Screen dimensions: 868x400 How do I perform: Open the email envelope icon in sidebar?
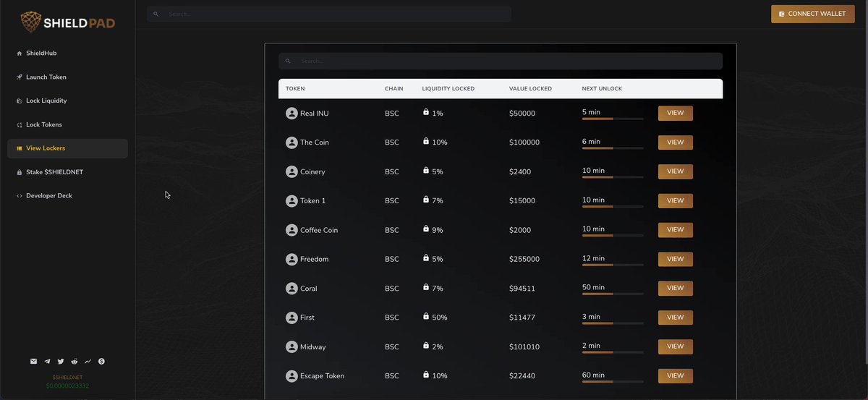pos(33,361)
